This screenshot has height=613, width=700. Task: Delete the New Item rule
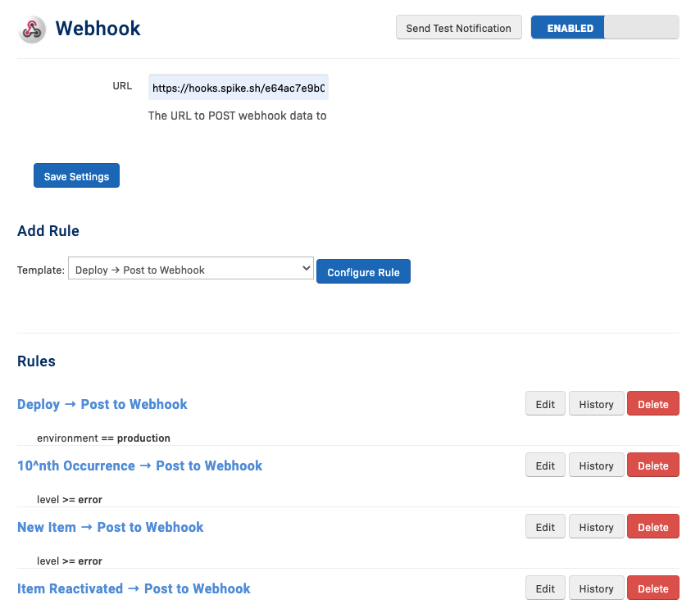pos(652,527)
